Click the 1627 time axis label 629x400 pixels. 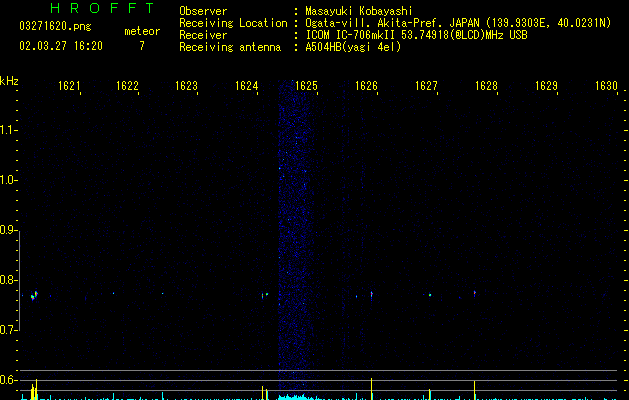click(426, 86)
